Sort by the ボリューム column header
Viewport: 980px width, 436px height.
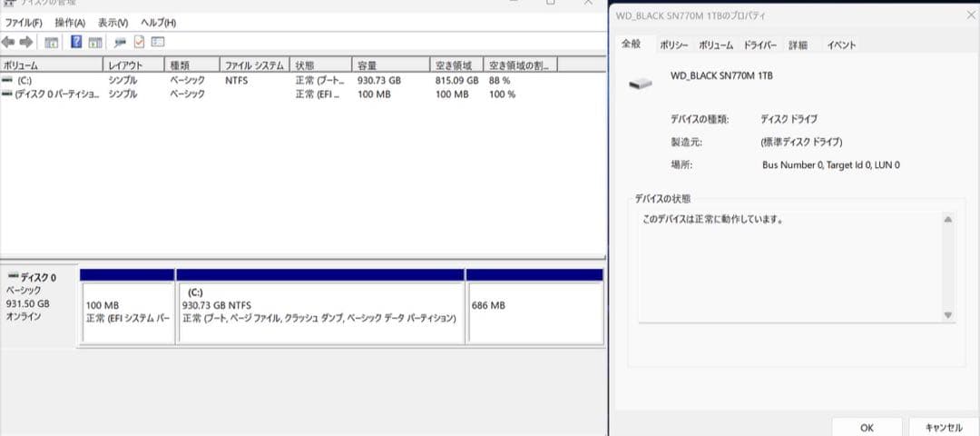click(x=51, y=65)
